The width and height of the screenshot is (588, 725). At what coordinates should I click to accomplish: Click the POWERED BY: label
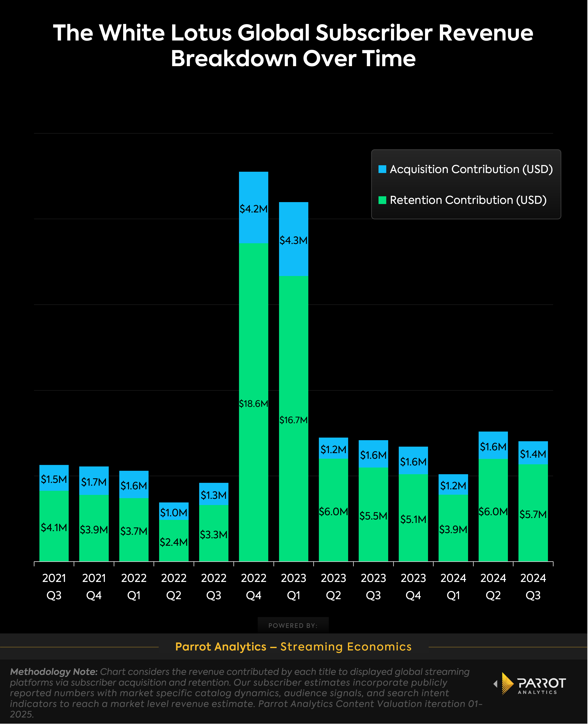click(293, 626)
